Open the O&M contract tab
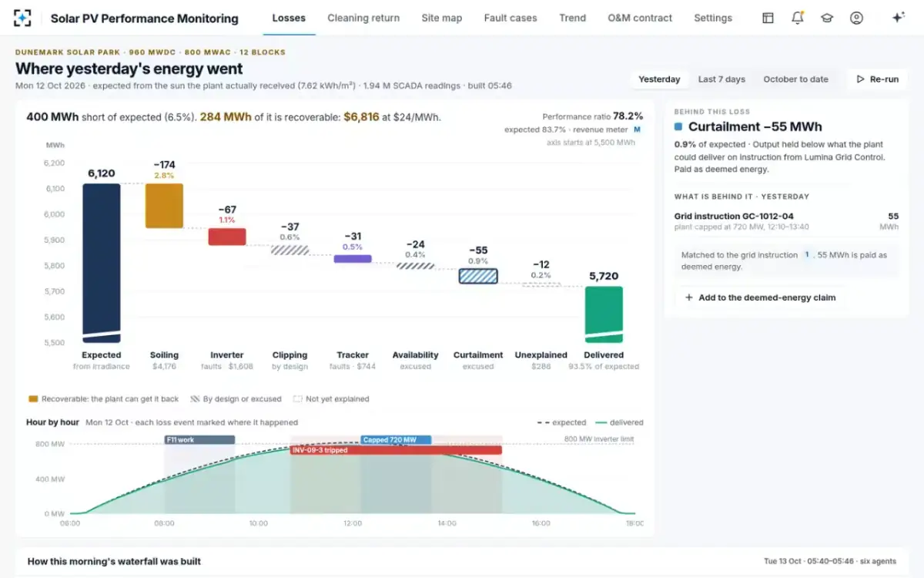Image resolution: width=924 pixels, height=578 pixels. [x=640, y=18]
